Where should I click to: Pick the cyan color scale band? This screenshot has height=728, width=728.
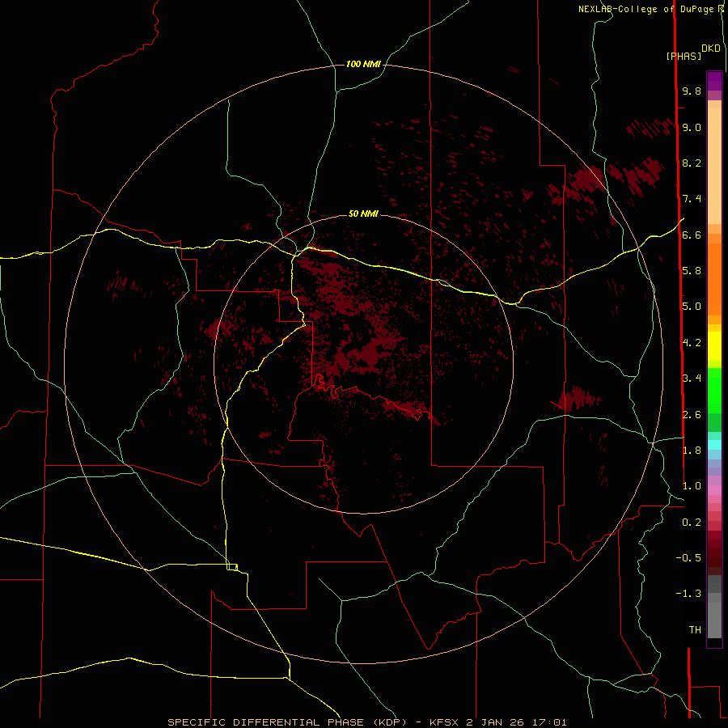pyautogui.click(x=714, y=445)
